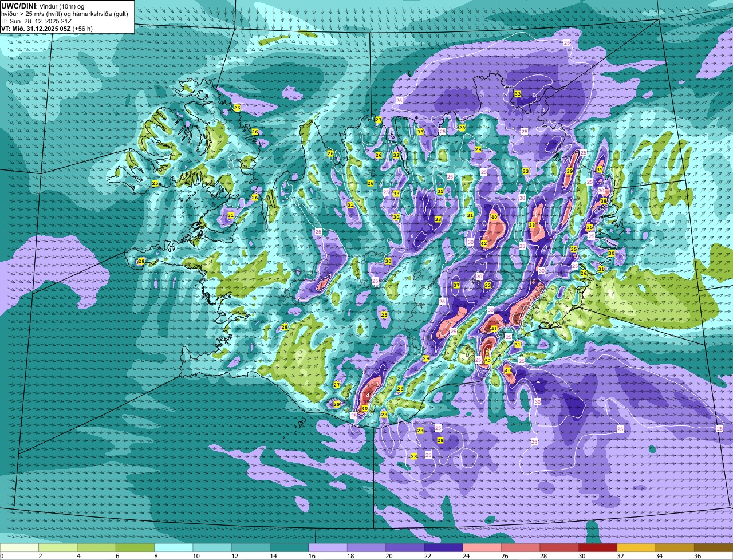The height and width of the screenshot is (560, 733).
Task: Select the init time 'IT: Sun. 28. 12. 2025 21Z'
Action: [x=37, y=21]
